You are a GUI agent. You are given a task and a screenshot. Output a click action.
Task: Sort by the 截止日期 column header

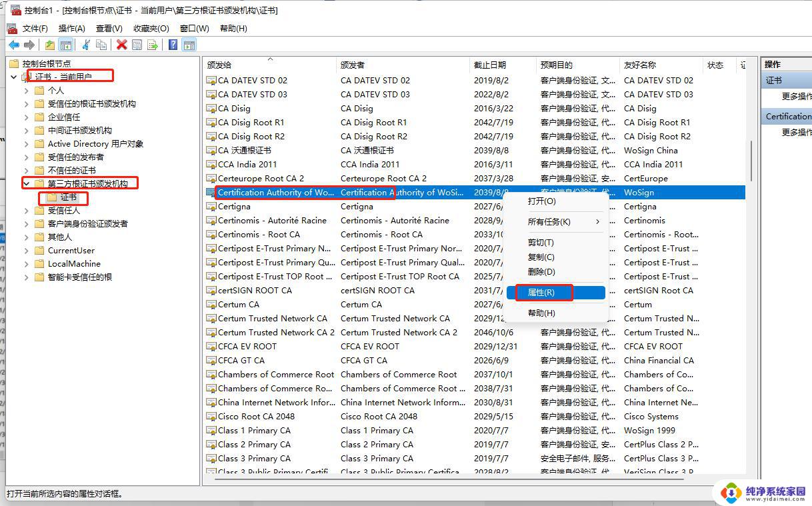point(503,65)
